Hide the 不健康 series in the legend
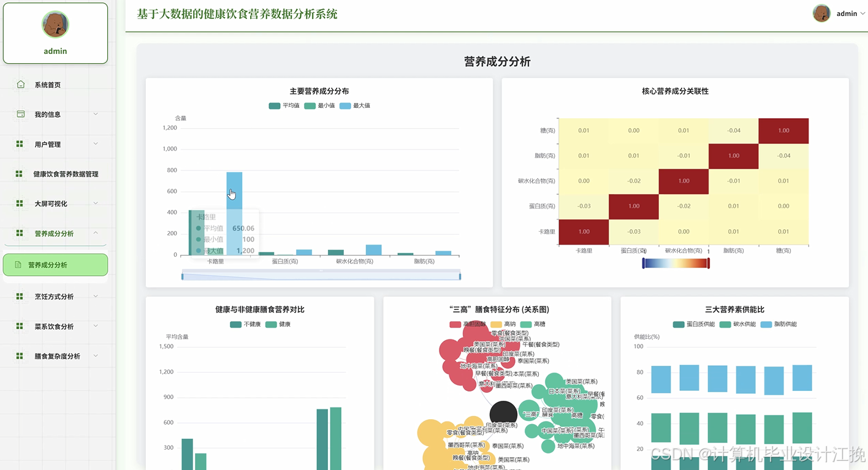The height and width of the screenshot is (470, 868). (x=245, y=324)
